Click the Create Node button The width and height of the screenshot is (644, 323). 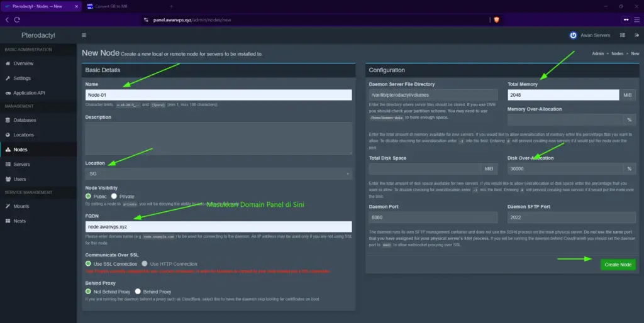pyautogui.click(x=618, y=265)
